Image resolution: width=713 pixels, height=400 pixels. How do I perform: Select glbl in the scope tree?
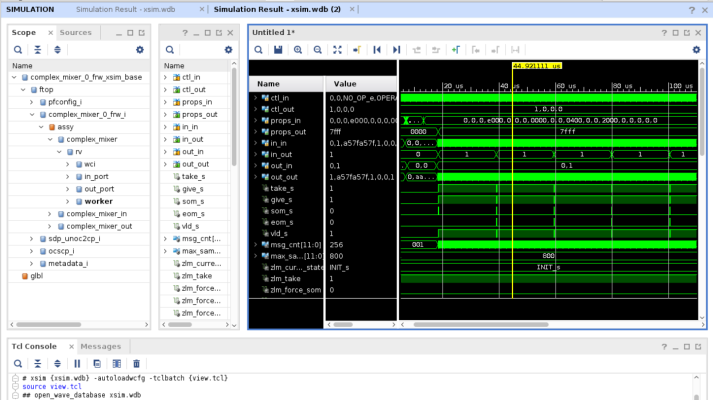[36, 276]
